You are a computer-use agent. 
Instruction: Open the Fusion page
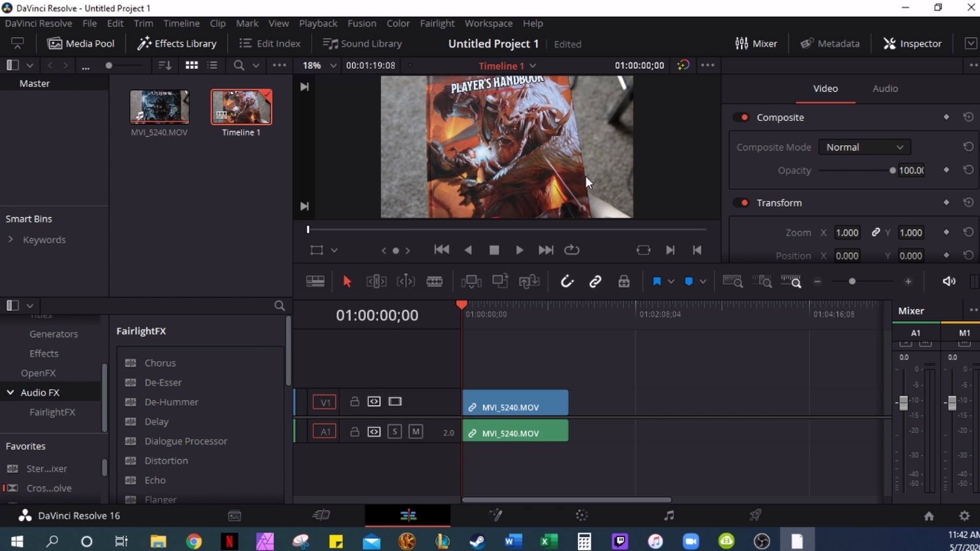[x=496, y=516]
